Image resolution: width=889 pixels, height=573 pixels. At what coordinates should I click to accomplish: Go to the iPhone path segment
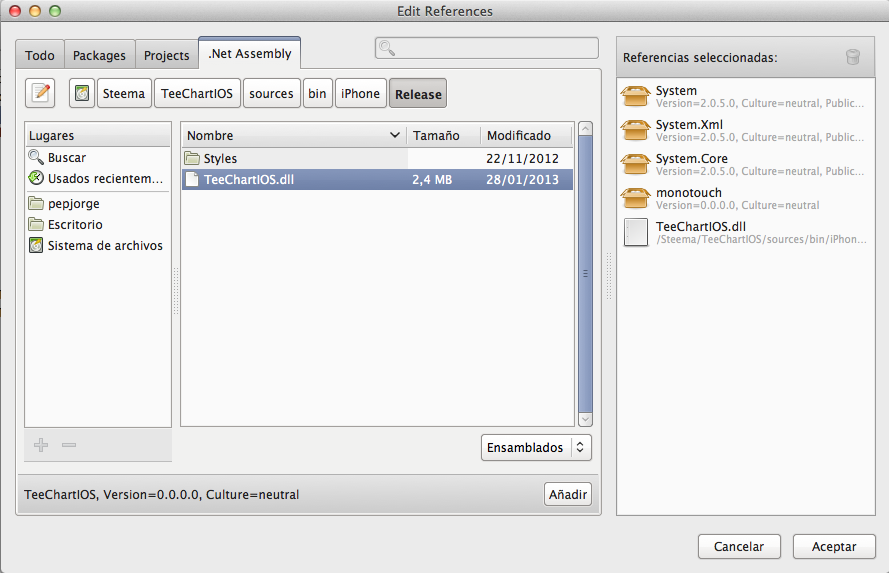tap(361, 94)
